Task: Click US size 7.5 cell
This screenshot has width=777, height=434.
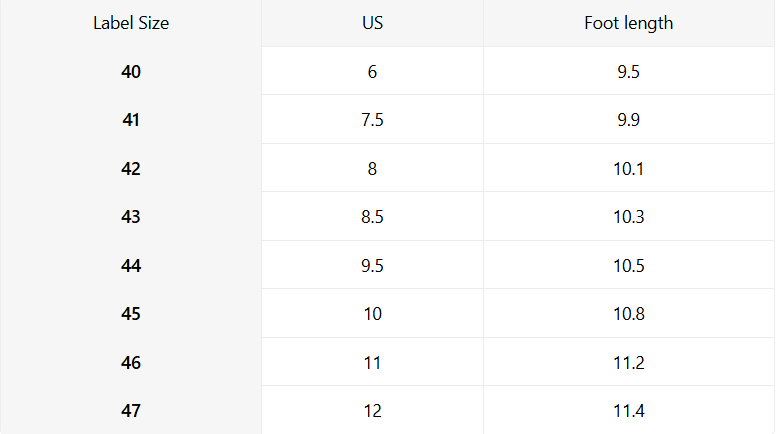Action: tap(372, 120)
